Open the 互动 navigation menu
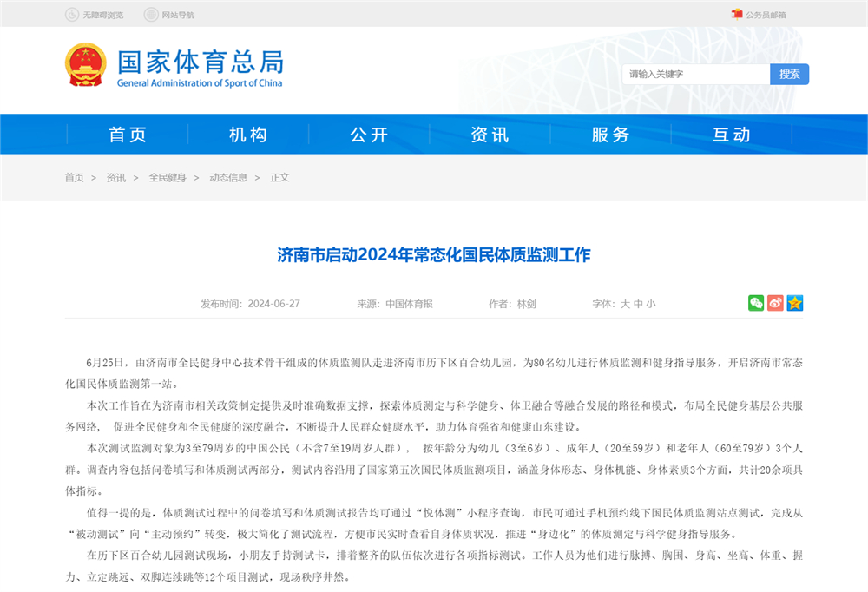868x592 pixels. pos(731,135)
